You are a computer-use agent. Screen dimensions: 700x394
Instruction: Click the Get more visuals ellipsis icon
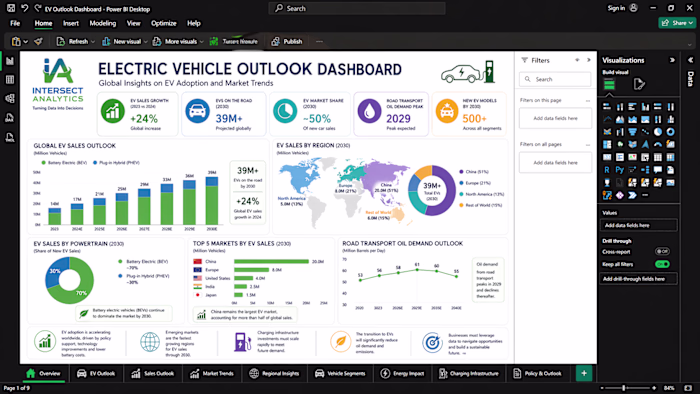click(x=645, y=195)
